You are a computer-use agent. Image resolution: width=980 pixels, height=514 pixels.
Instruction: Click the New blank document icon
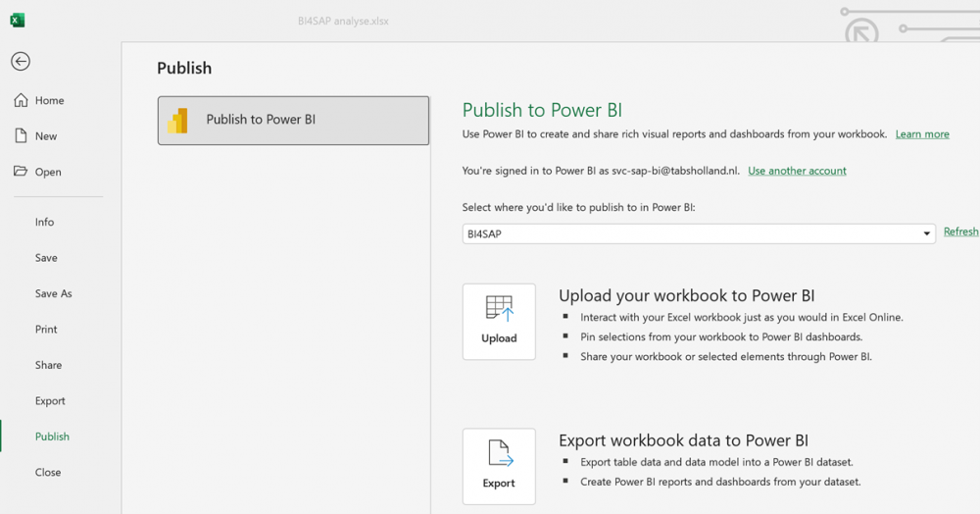coord(21,135)
